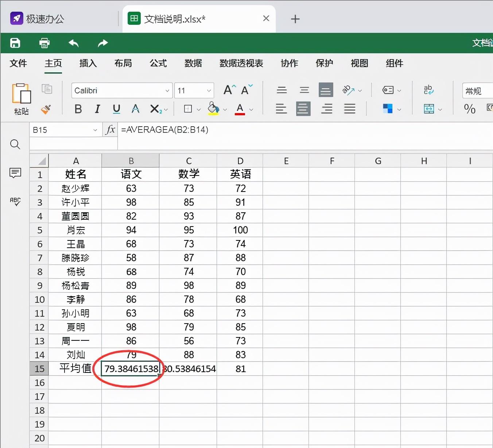Click the fx insert function button
The image size is (493, 448).
click(x=110, y=130)
